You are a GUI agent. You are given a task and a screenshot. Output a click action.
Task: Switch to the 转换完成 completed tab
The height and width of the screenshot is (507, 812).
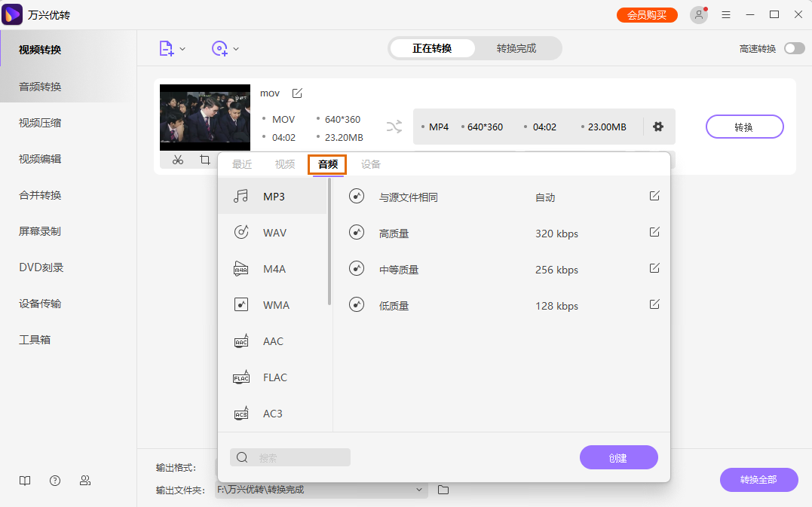tap(518, 47)
